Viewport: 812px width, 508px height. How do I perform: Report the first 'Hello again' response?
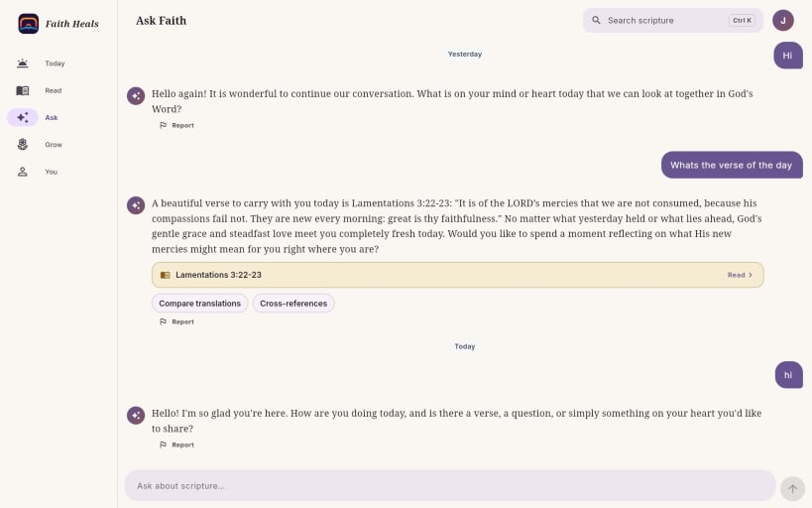click(176, 125)
